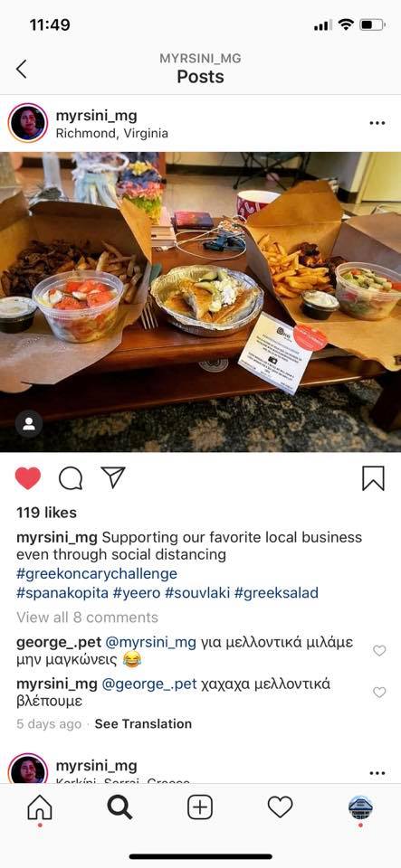Open the three-dot options for the food post
The image size is (401, 868).
pyautogui.click(x=377, y=123)
